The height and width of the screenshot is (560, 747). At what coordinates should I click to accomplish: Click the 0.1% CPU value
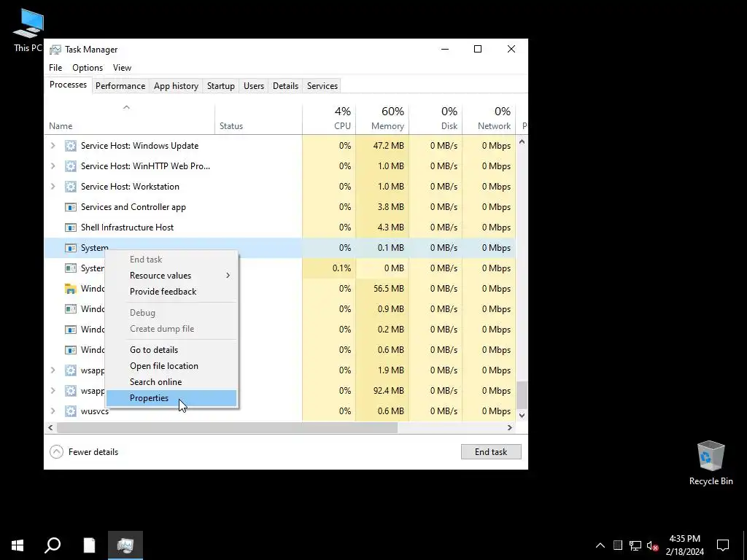pyautogui.click(x=341, y=268)
